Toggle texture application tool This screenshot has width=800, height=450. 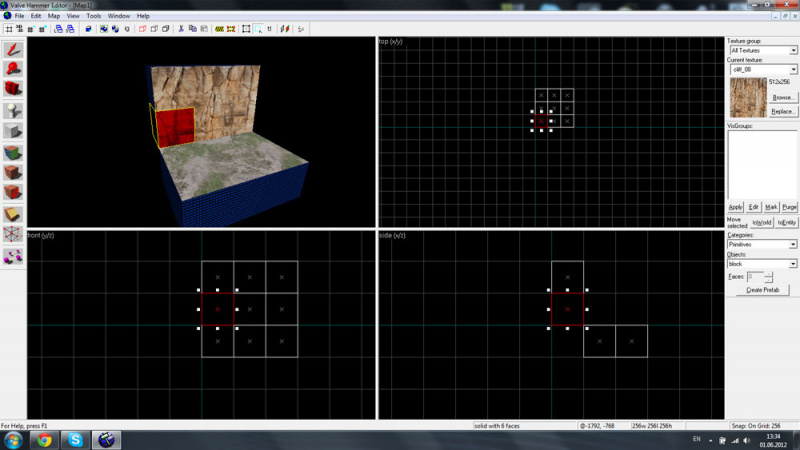coord(13,153)
